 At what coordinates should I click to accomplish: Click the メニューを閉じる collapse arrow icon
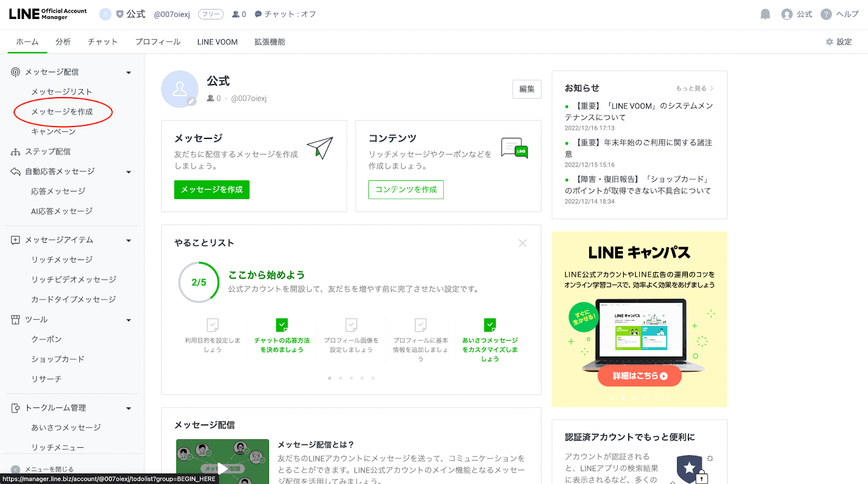click(x=15, y=469)
